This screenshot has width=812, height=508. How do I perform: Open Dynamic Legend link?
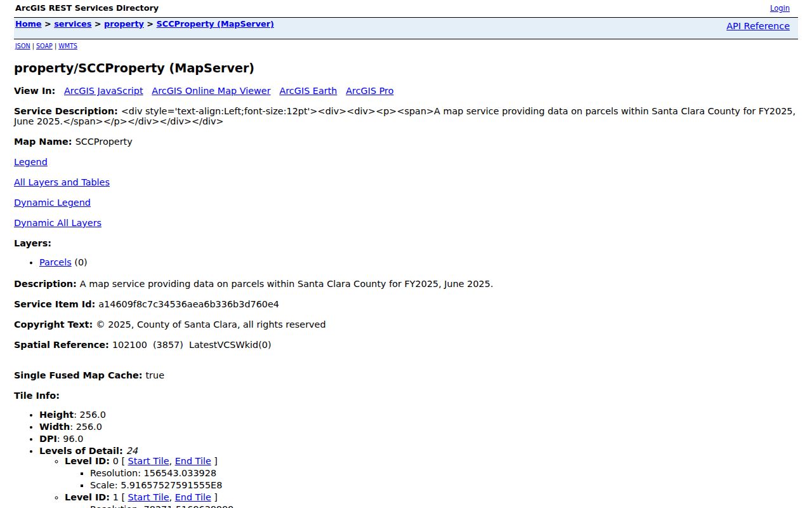coord(52,203)
